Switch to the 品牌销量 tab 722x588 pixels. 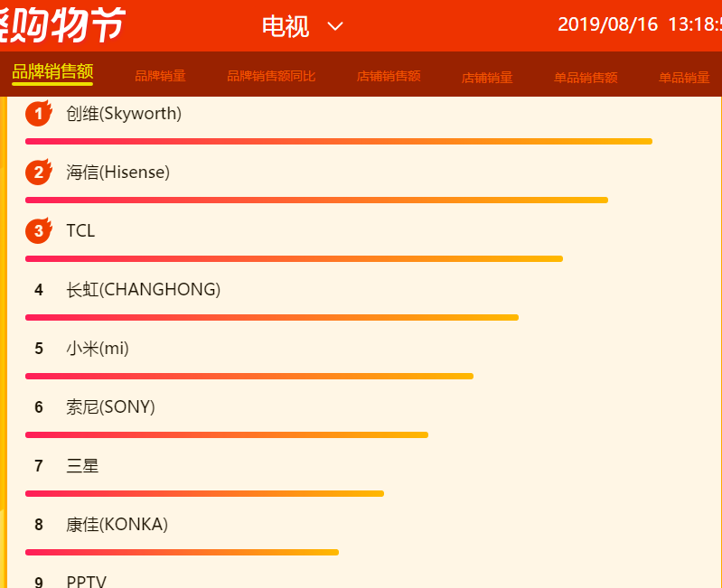160,76
